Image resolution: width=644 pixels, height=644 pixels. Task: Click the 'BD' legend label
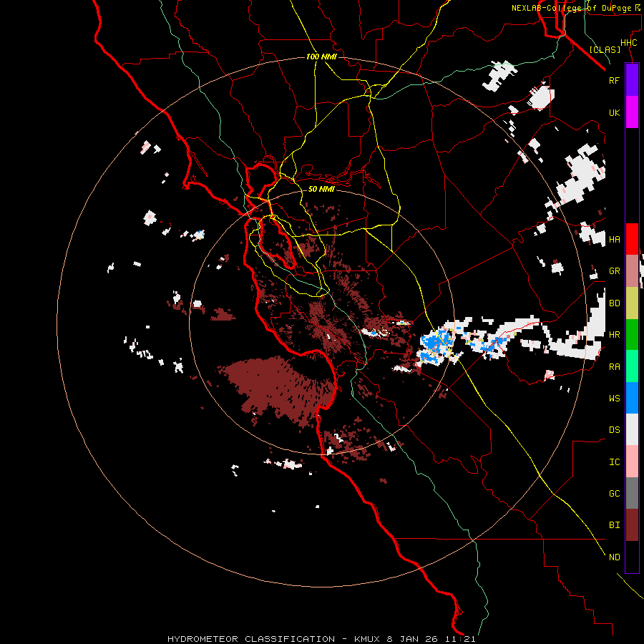pos(615,303)
